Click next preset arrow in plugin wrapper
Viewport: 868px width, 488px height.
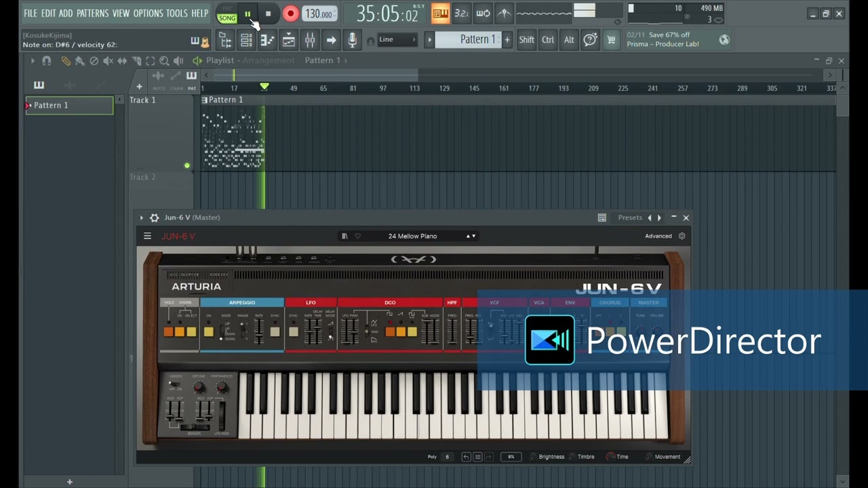point(659,218)
